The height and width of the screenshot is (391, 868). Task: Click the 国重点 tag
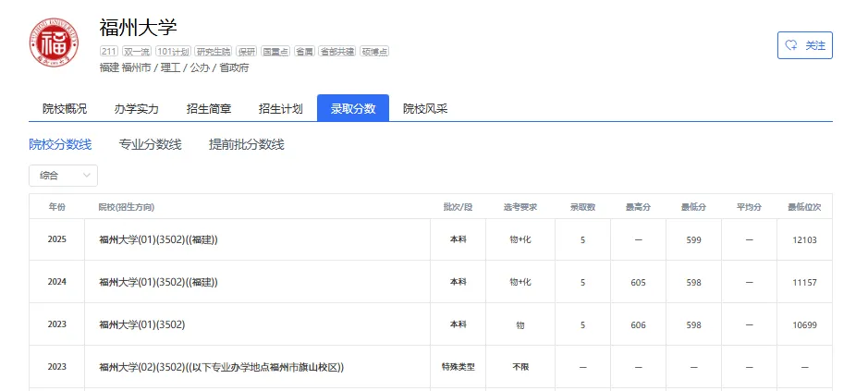coord(275,52)
